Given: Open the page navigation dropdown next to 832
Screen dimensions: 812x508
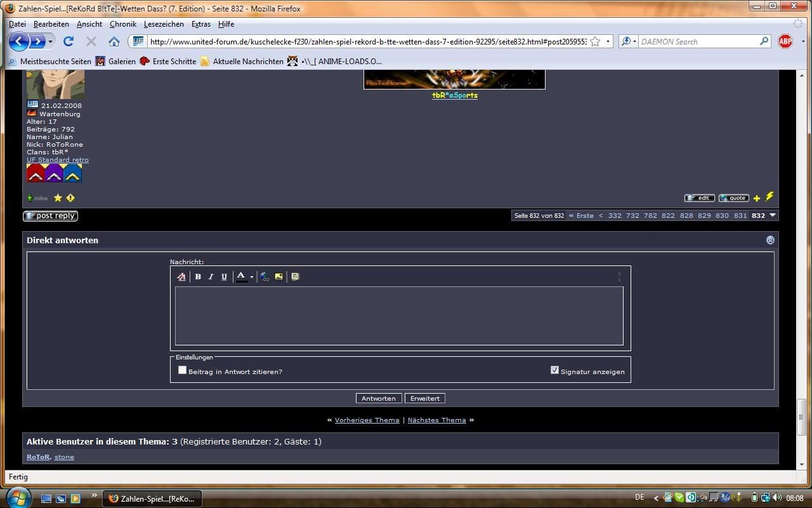Looking at the screenshot, I should point(773,215).
